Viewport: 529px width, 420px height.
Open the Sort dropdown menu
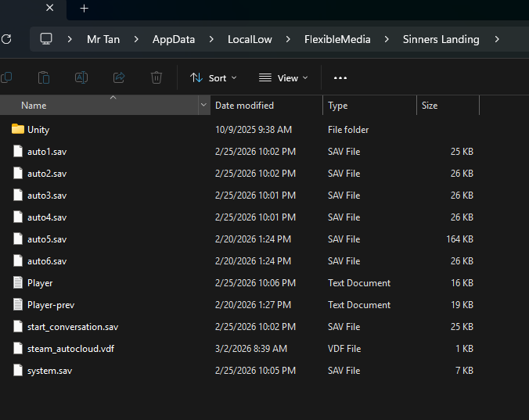(213, 77)
